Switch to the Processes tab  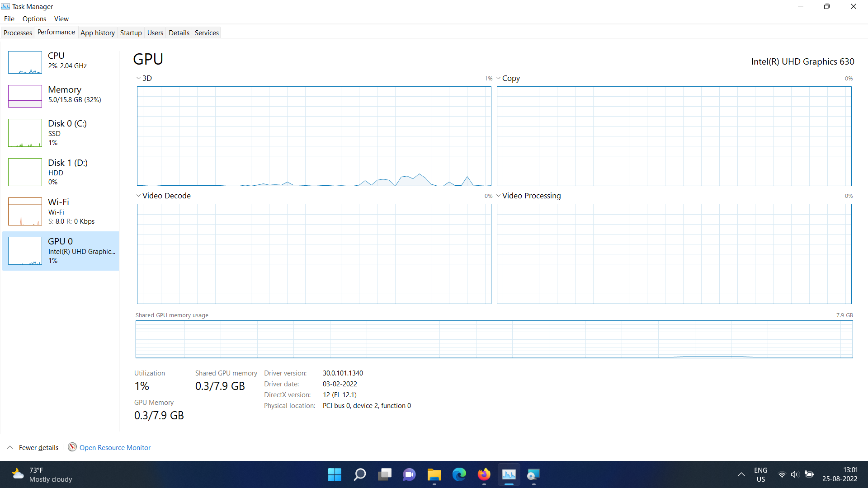18,32
